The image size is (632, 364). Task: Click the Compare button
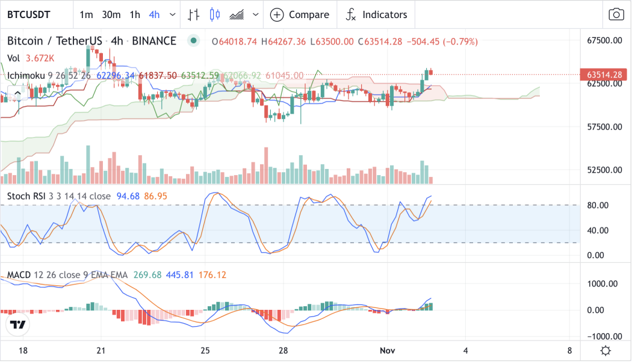[300, 15]
